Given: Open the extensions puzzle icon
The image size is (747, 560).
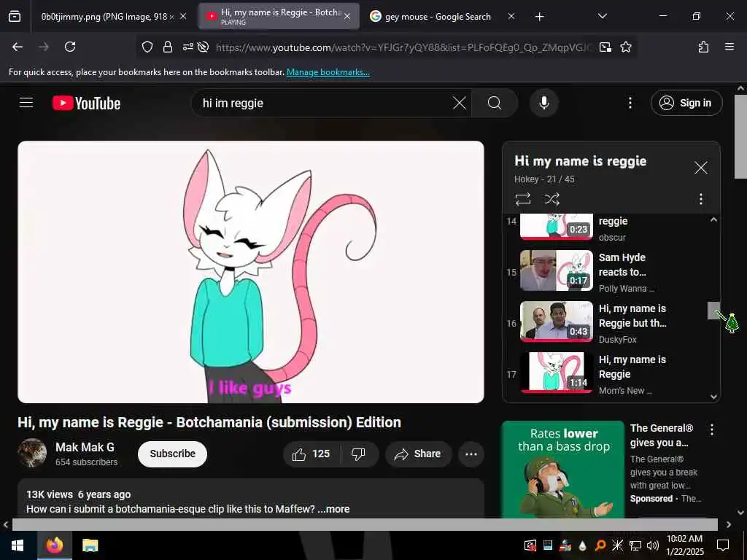Looking at the screenshot, I should 703,47.
